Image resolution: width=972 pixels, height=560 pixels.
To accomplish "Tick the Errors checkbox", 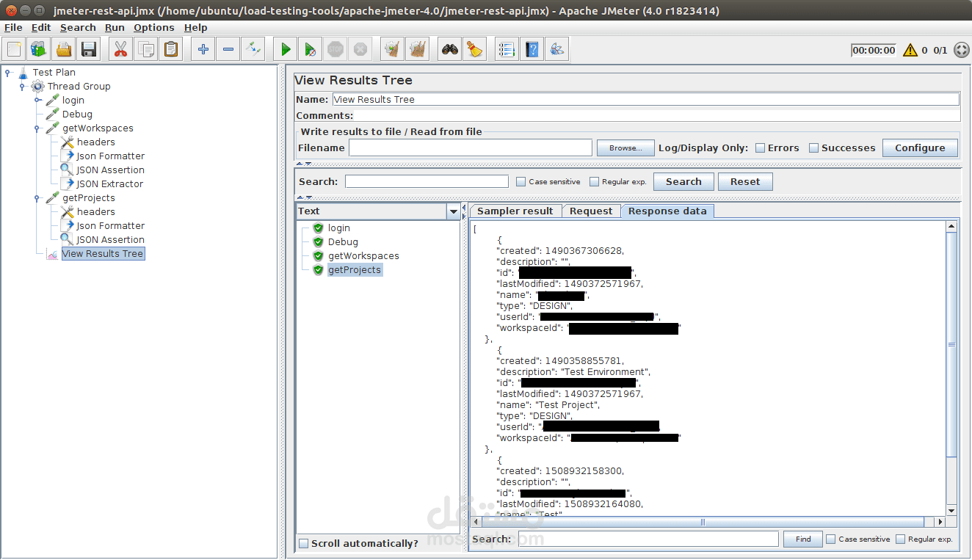I will [x=761, y=148].
